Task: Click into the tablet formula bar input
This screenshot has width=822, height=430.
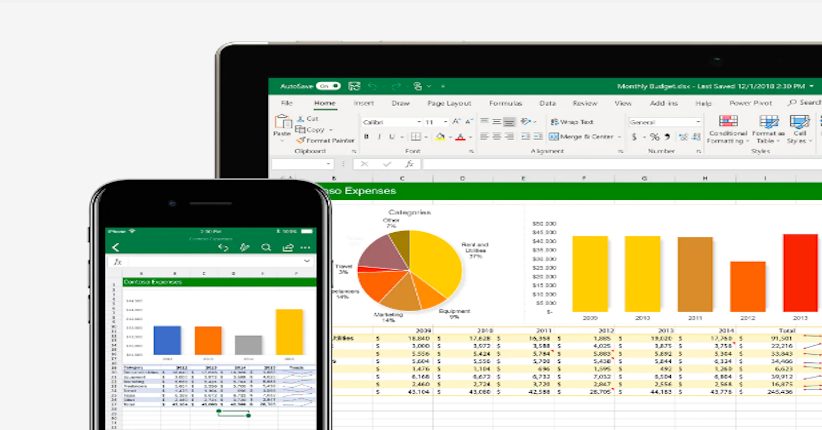Action: [622, 164]
